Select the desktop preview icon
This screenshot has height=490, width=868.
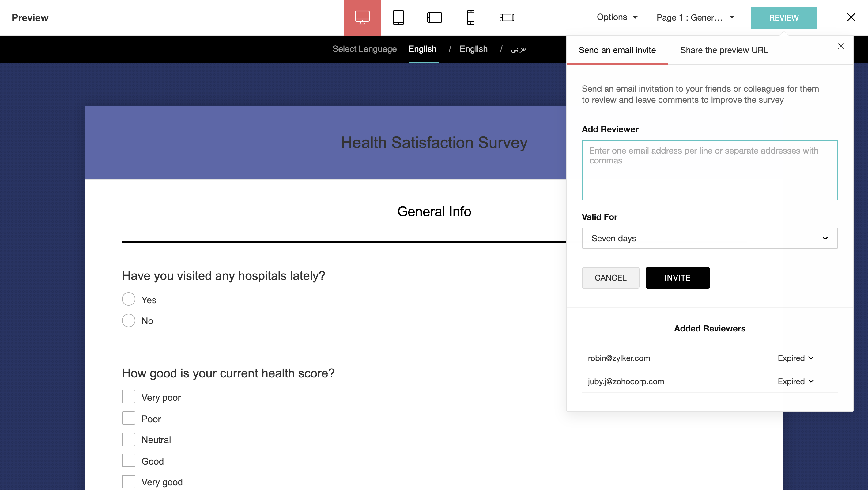(362, 17)
